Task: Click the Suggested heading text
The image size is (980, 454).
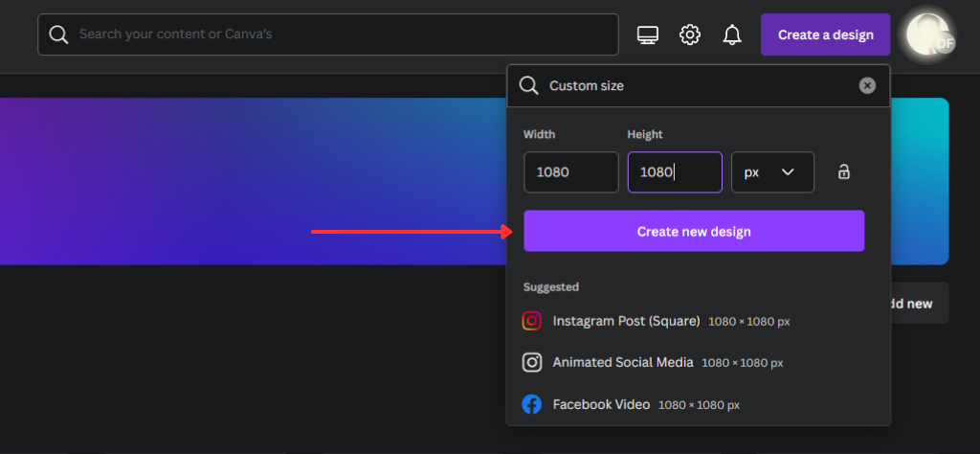Action: pyautogui.click(x=550, y=287)
